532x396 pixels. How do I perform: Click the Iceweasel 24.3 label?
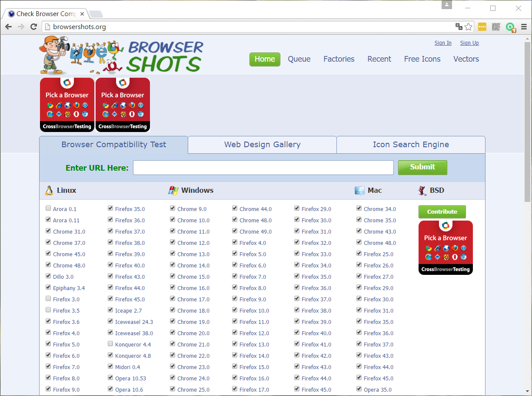[134, 322]
